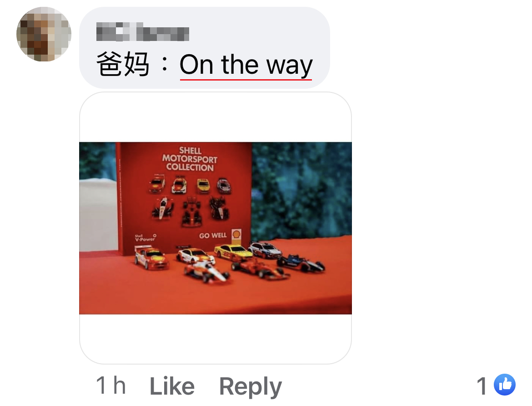Click the GO WELL text in photo
532x406 pixels.
[x=213, y=235]
